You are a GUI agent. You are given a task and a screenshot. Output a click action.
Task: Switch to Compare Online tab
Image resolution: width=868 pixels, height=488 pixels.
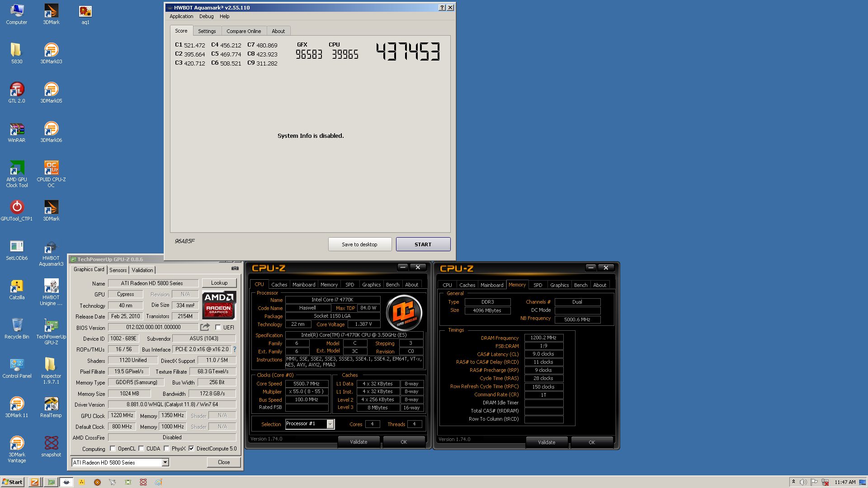point(244,31)
